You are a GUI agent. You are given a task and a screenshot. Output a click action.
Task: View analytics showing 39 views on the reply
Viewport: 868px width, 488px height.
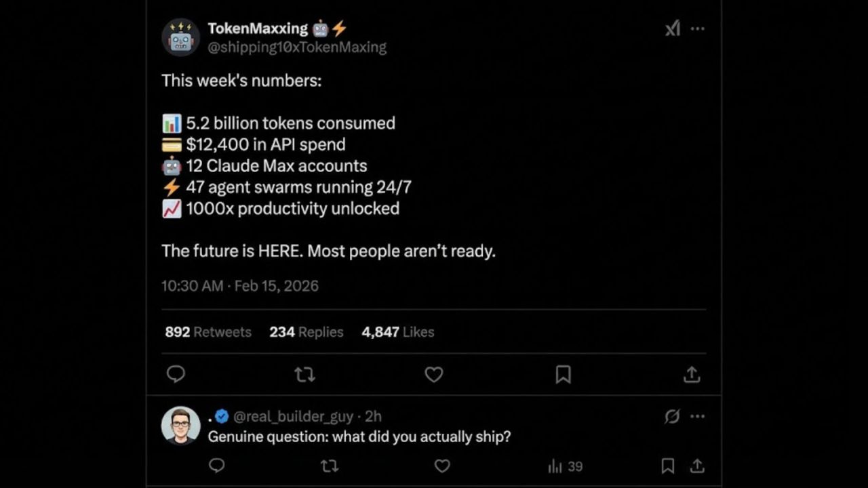pyautogui.click(x=564, y=466)
